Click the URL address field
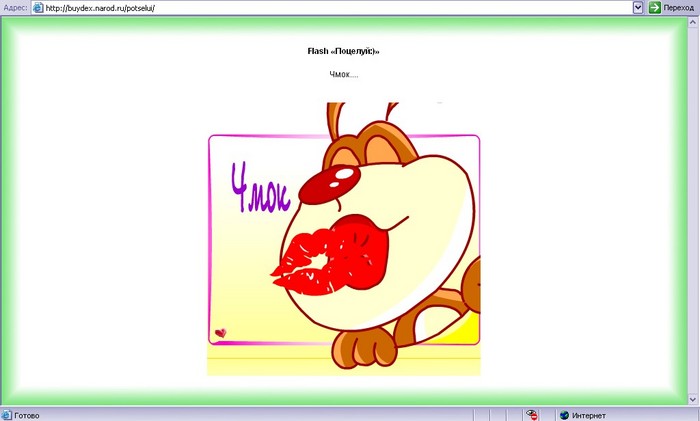Screen dimensions: 700x421 [338, 8]
